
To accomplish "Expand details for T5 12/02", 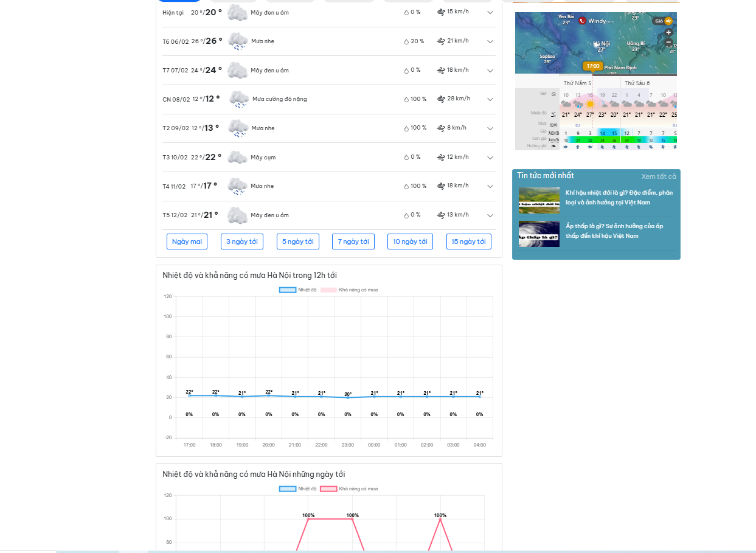I will tap(490, 215).
